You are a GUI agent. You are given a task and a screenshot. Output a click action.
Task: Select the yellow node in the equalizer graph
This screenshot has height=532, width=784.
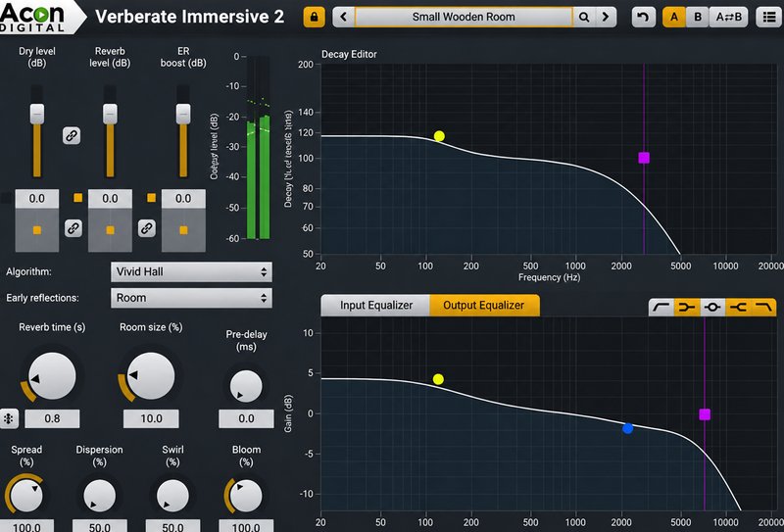[438, 379]
